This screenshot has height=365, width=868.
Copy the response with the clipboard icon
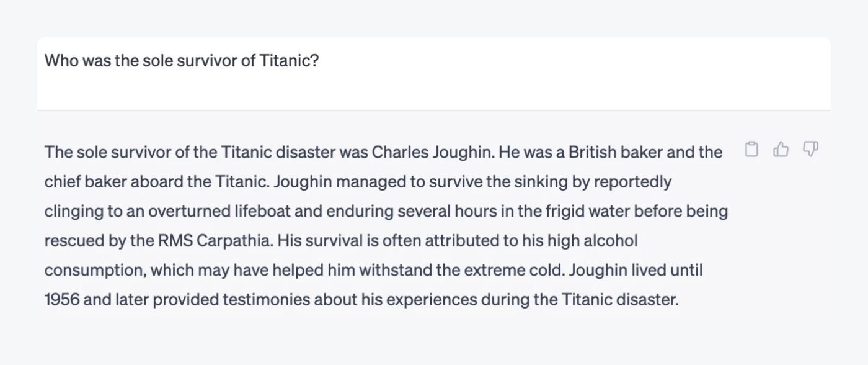click(751, 150)
